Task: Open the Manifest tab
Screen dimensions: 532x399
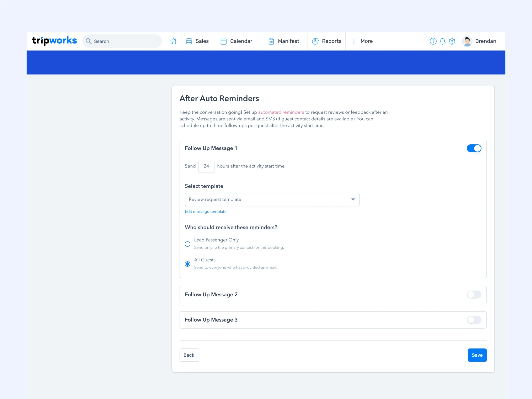Action: coord(284,41)
